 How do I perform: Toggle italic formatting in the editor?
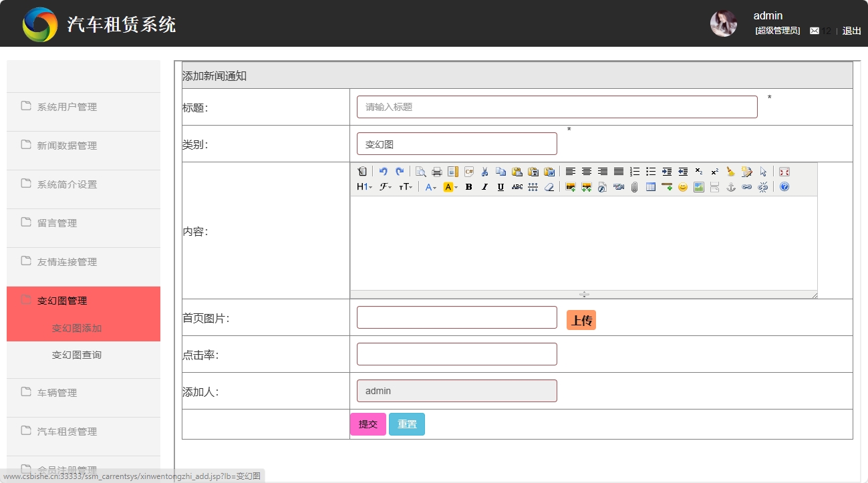[x=484, y=187]
